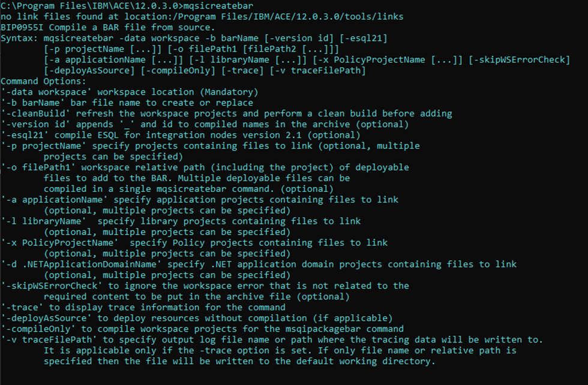
Task: Click the '-trace' option description line
Action: pos(143,308)
